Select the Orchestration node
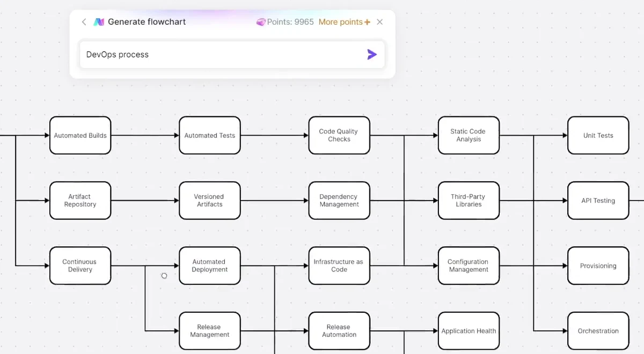Image resolution: width=644 pixels, height=354 pixels. pos(598,331)
